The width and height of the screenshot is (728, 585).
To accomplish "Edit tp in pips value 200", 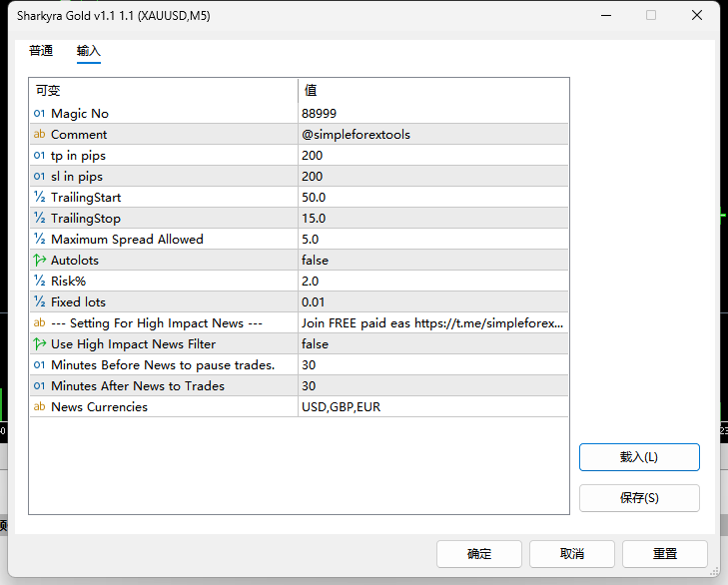I will 433,155.
